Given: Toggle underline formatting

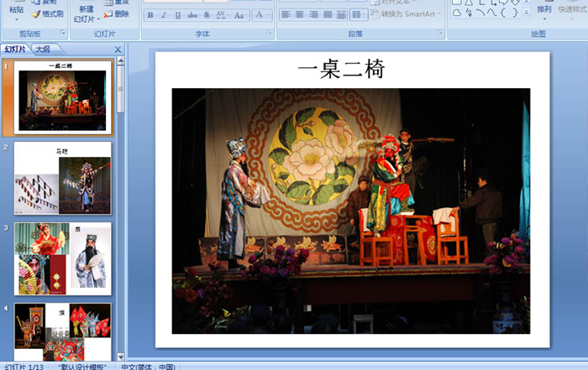Looking at the screenshot, I should 178,15.
